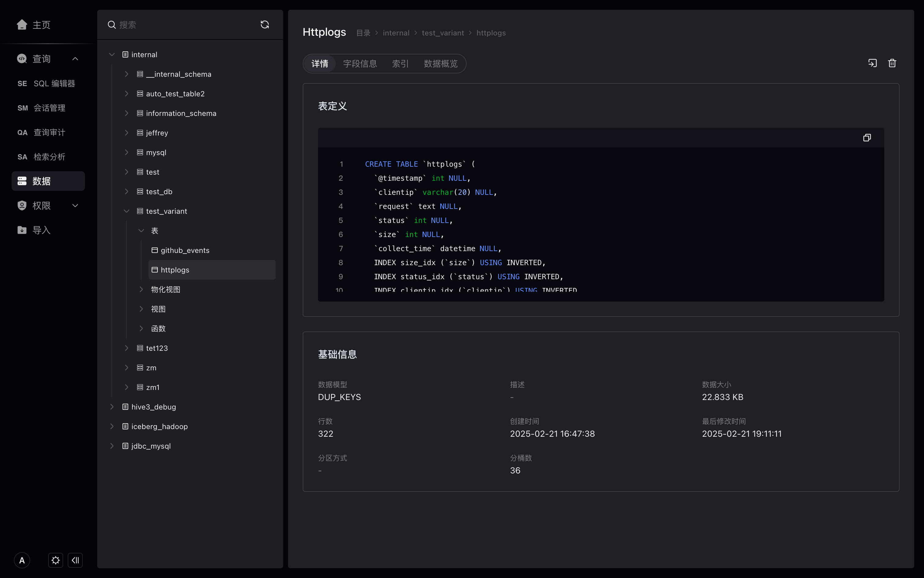
Task: Click the home icon beside 主页
Action: point(22,24)
